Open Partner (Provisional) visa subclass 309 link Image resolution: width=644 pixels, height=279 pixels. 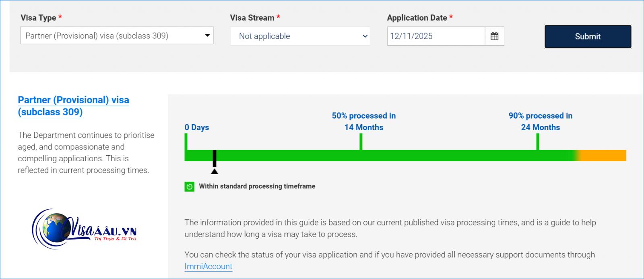(x=73, y=106)
